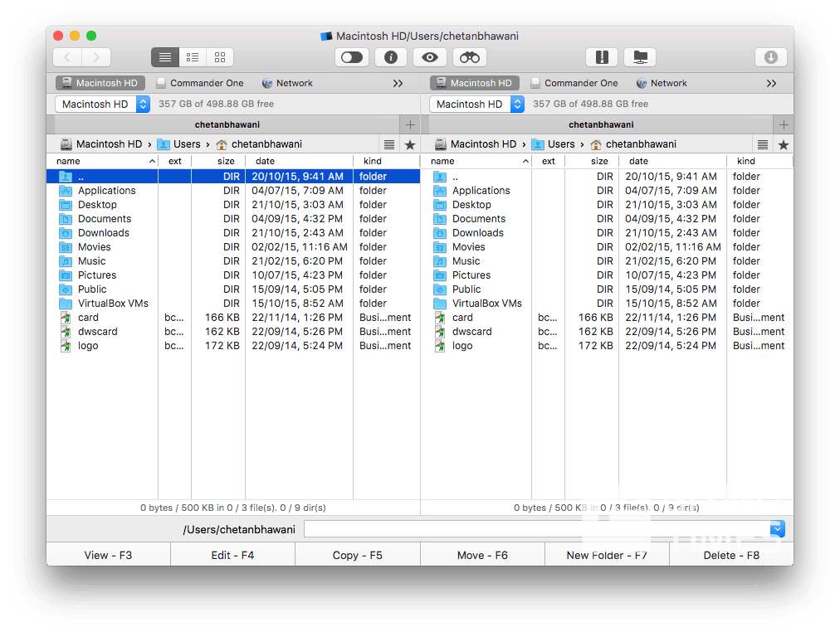Click the archive compress toolbar icon
Viewport: 840px width, 632px height.
tap(602, 57)
